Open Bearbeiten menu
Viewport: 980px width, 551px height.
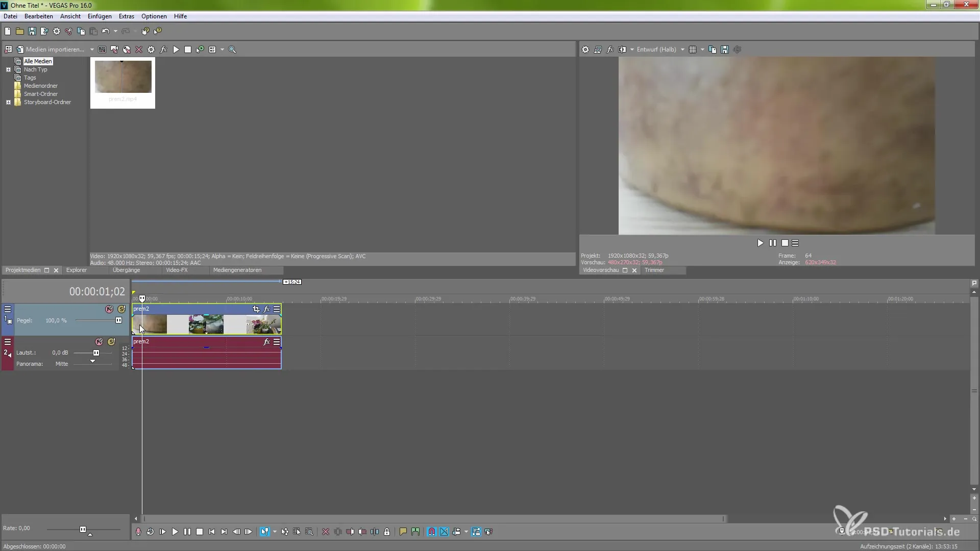39,16
